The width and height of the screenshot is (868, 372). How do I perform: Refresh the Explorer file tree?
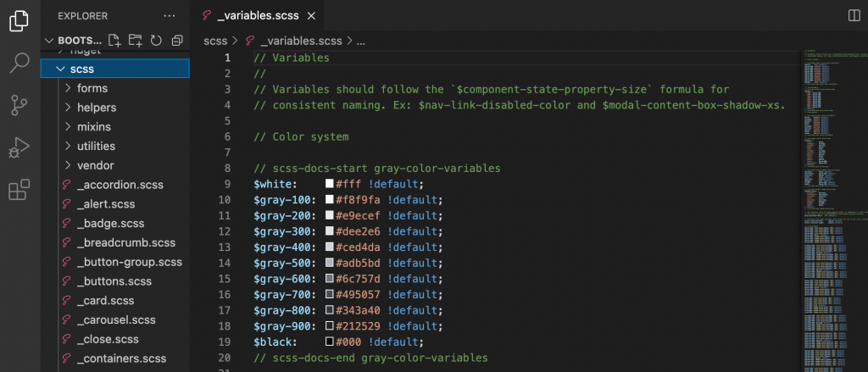coord(156,41)
